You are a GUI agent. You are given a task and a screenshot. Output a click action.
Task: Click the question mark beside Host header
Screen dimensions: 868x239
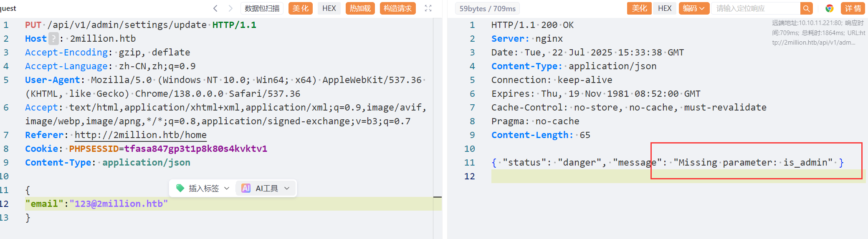click(x=53, y=39)
